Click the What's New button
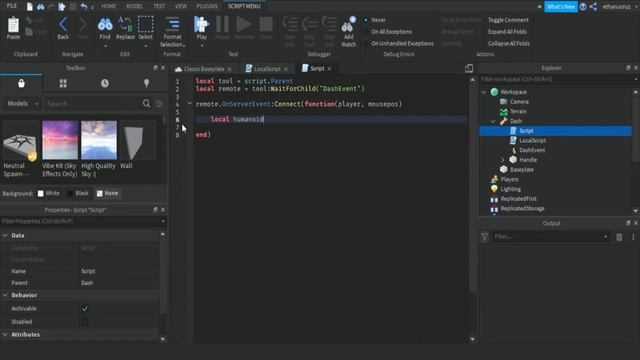The image size is (640, 360). (x=561, y=7)
